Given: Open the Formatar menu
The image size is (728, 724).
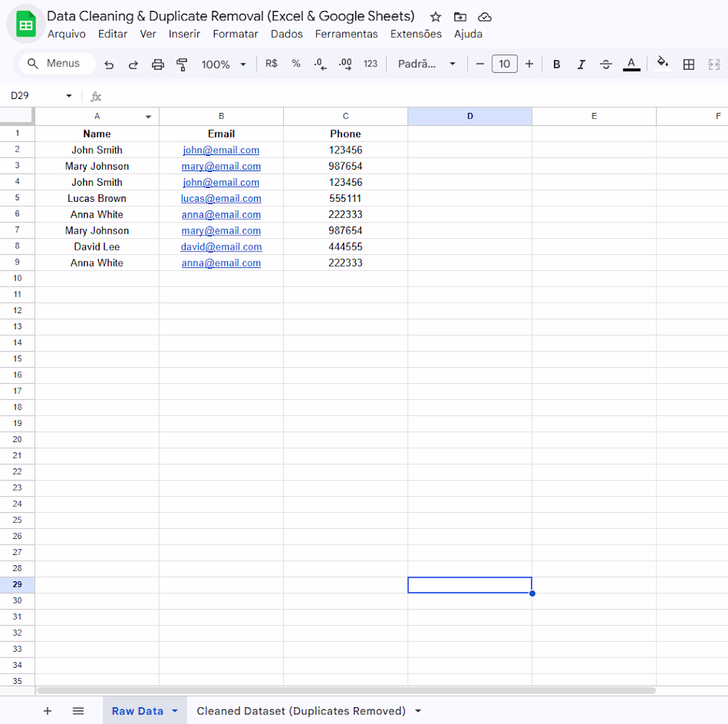Looking at the screenshot, I should click(x=235, y=34).
